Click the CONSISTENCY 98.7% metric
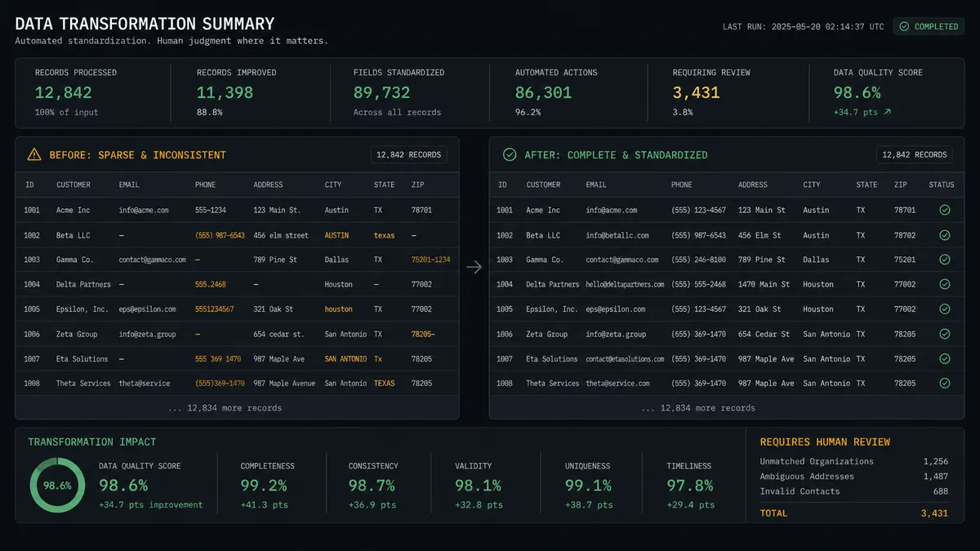Image resolution: width=980 pixels, height=551 pixels. [x=373, y=485]
